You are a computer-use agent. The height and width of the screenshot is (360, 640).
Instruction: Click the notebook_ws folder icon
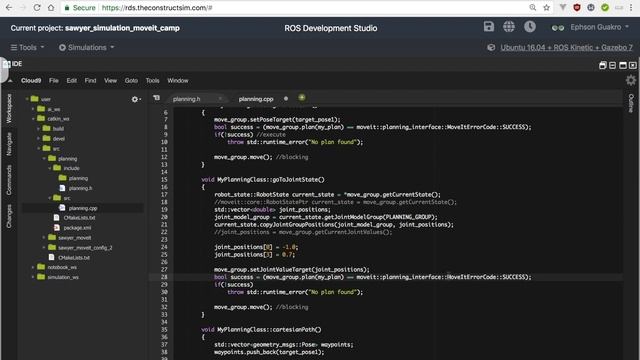41,267
